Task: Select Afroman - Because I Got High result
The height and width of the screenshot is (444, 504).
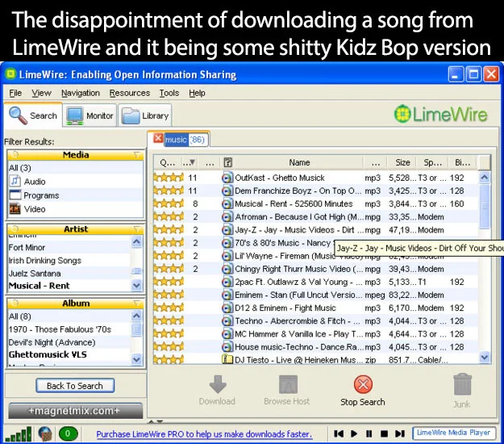Action: (x=315, y=217)
